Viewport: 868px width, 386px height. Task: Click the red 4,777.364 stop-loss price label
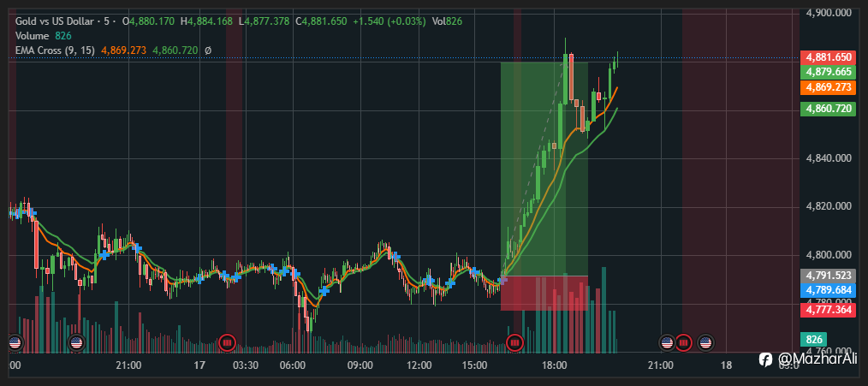tap(828, 310)
